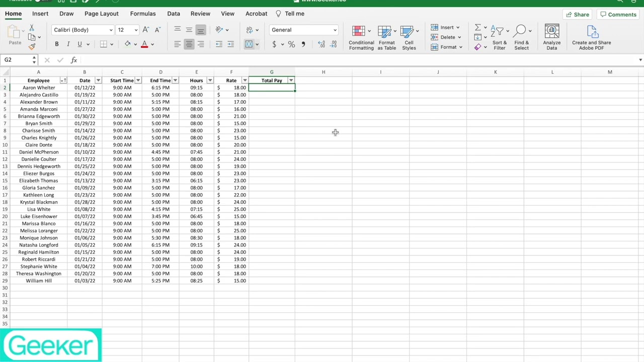This screenshot has height=362, width=644.
Task: Toggle Italic formatting
Action: pyautogui.click(x=68, y=44)
